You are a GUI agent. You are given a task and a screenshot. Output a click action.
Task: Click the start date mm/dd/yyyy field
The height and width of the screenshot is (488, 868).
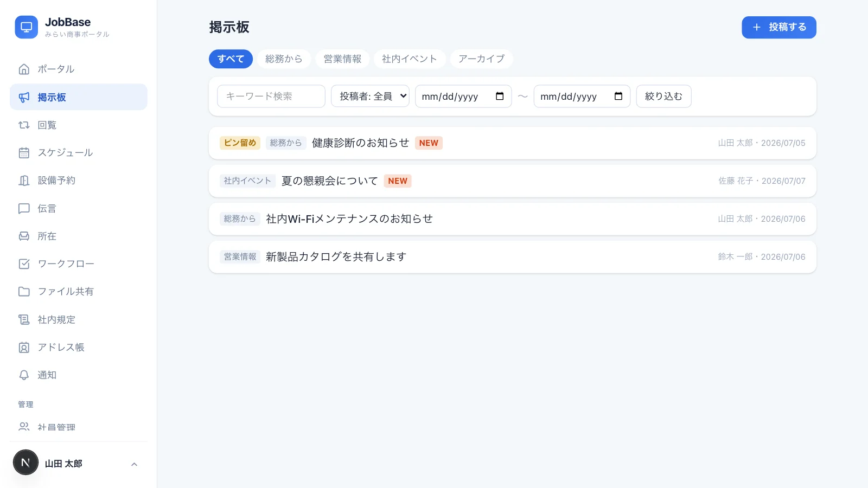[463, 96]
